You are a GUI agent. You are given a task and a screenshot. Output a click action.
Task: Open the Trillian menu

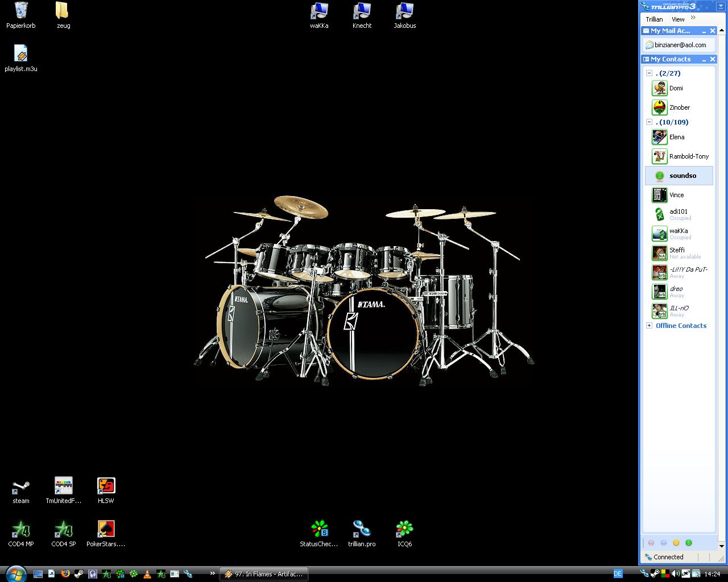click(654, 19)
